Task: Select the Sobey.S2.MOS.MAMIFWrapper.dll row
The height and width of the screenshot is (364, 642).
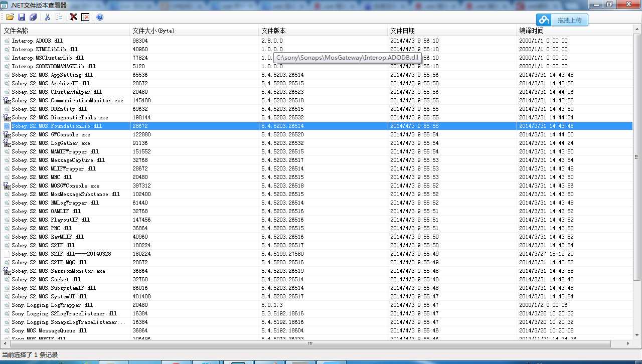Action: 316,151
